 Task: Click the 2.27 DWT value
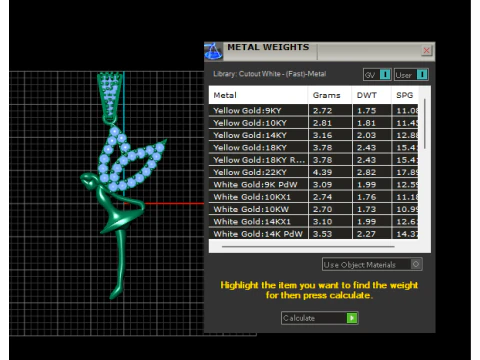(x=366, y=234)
